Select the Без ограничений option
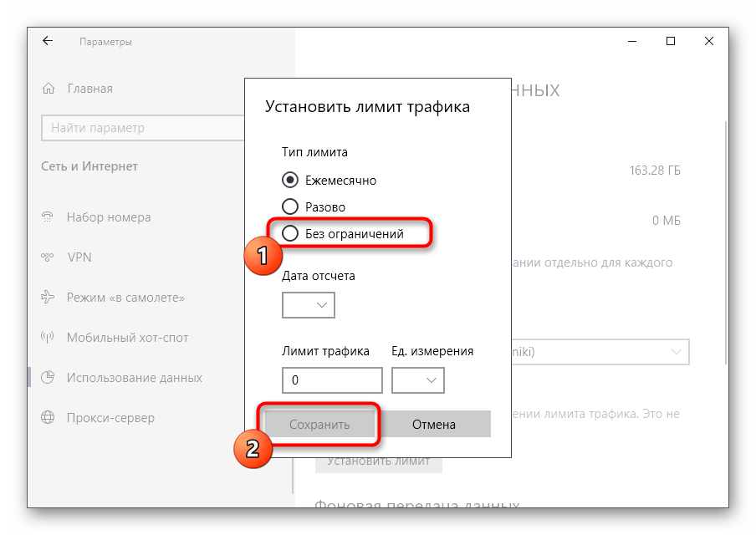The height and width of the screenshot is (535, 756). point(290,234)
